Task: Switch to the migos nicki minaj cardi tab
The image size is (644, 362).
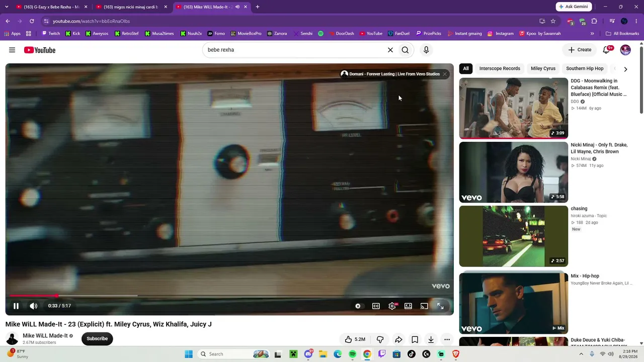Action: 132,7
